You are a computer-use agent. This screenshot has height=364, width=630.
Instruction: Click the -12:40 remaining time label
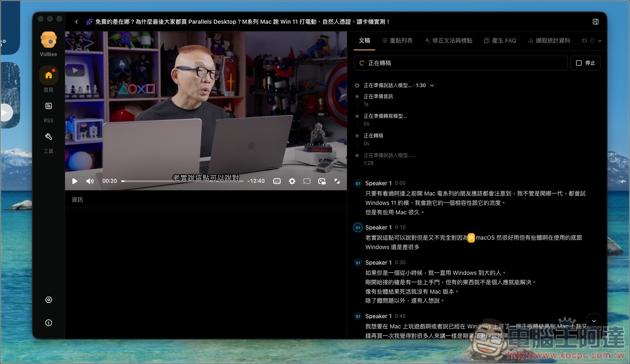click(x=256, y=181)
